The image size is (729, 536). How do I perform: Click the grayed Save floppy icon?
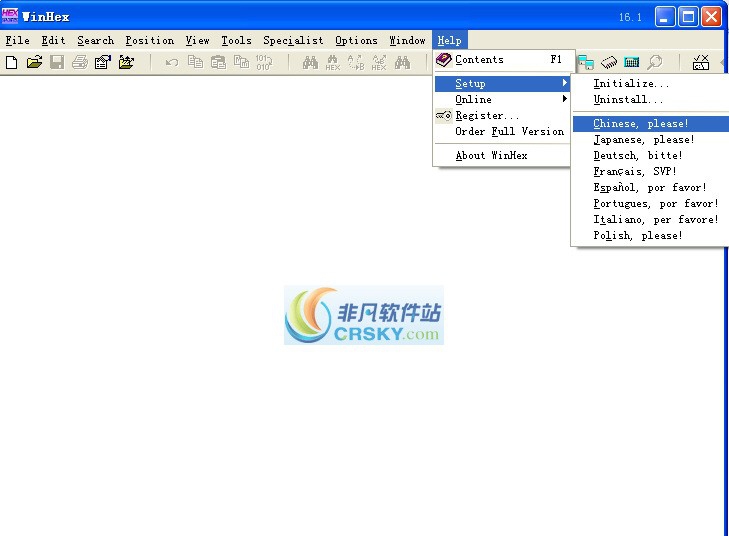57,62
